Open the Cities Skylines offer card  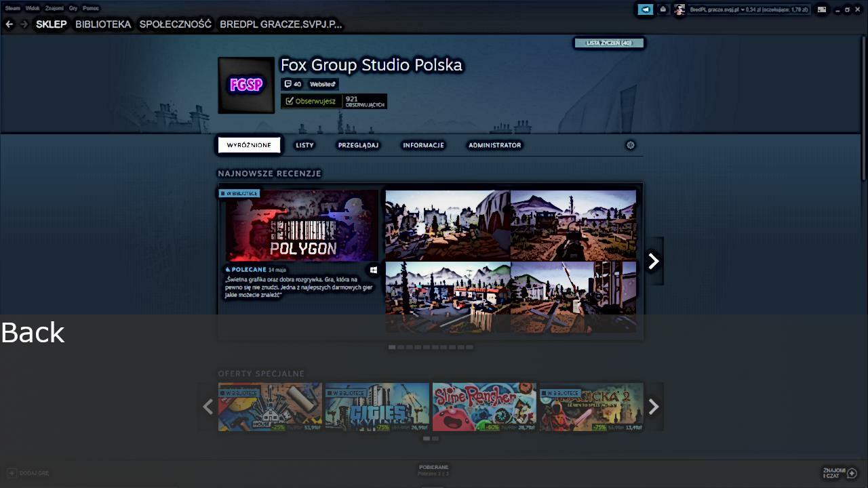click(x=377, y=407)
